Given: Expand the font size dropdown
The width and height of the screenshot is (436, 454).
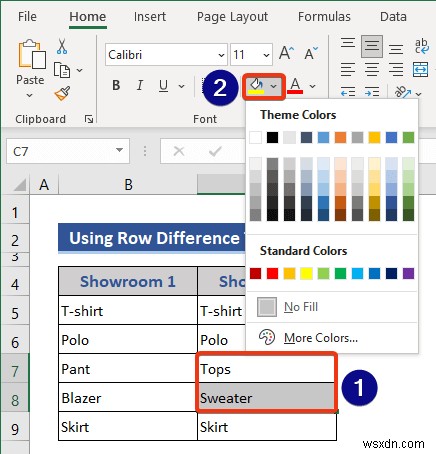Looking at the screenshot, I should 266,55.
